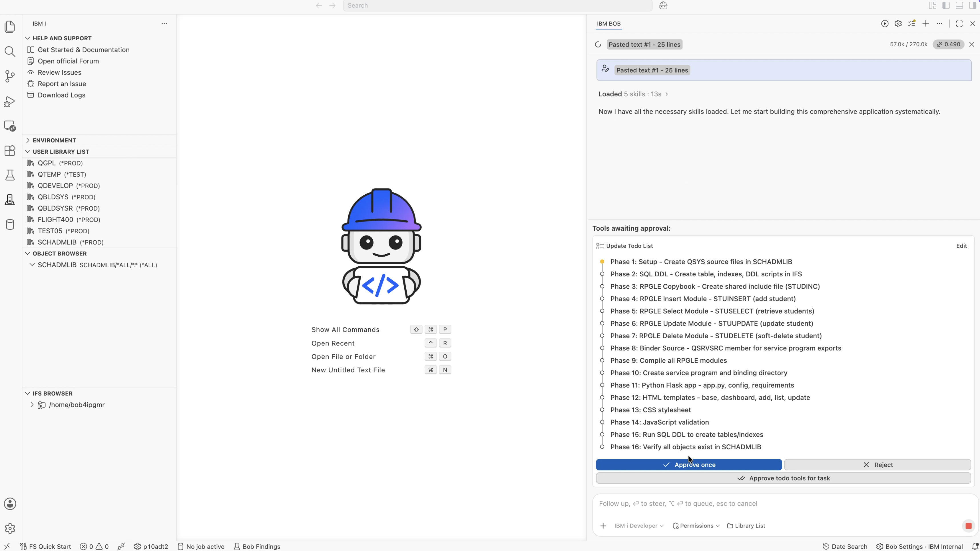Toggle the bottom panel layout button
Viewport: 980px width, 551px height.
click(959, 6)
